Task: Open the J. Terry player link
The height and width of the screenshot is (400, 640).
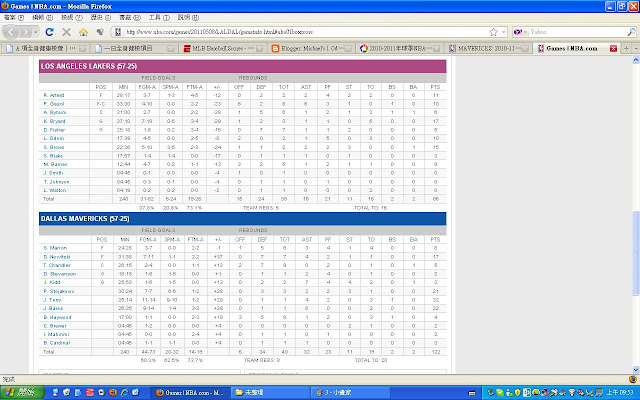Action: (52, 300)
